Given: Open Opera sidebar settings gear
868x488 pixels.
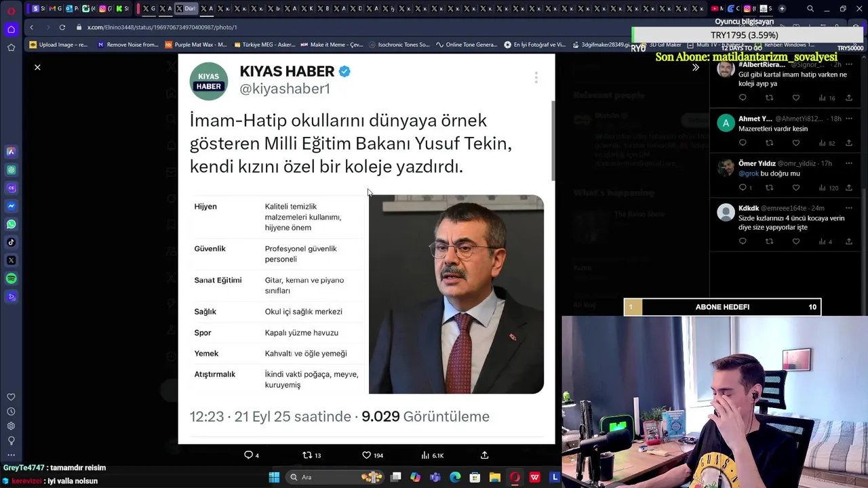Looking at the screenshot, I should (x=11, y=426).
